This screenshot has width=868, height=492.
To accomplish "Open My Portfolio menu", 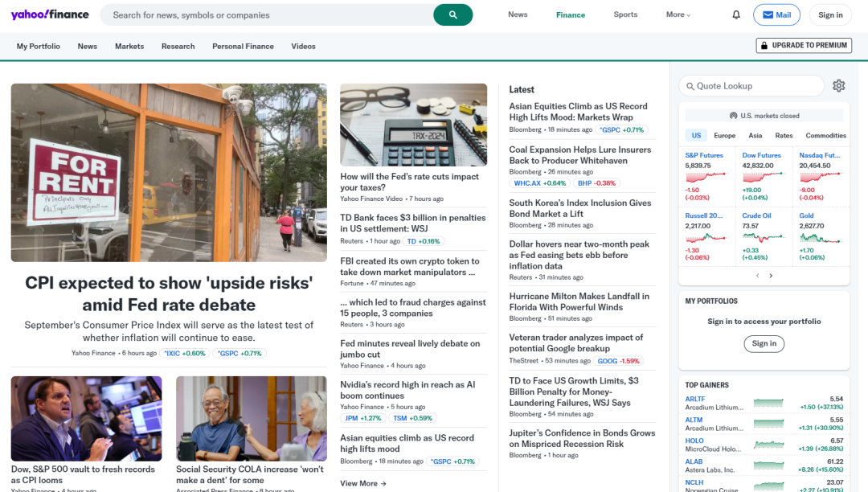I will click(x=39, y=47).
